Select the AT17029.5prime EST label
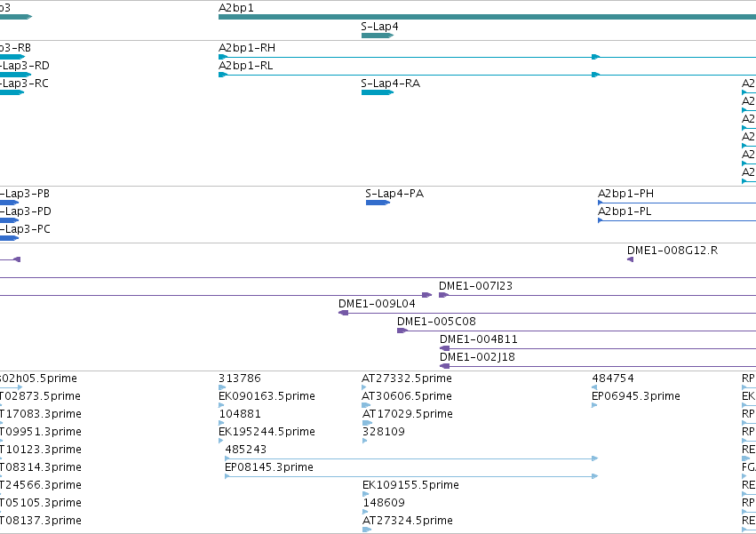 point(408,414)
